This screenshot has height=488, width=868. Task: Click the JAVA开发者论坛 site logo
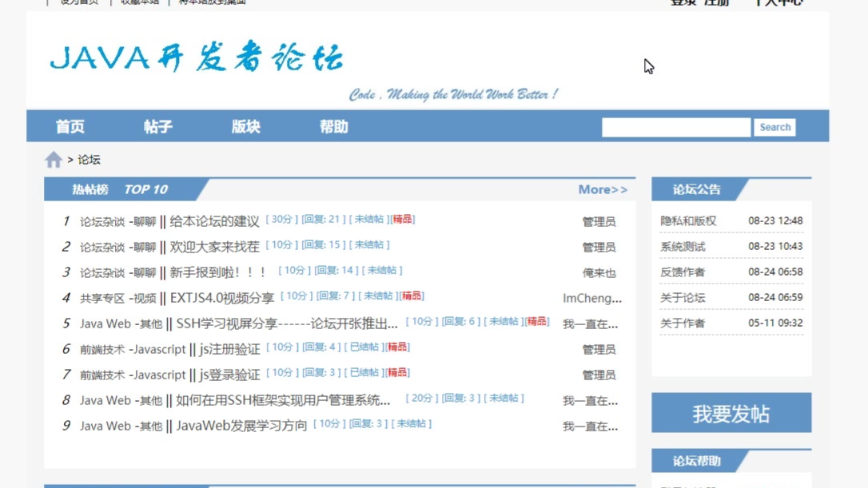[x=197, y=58]
